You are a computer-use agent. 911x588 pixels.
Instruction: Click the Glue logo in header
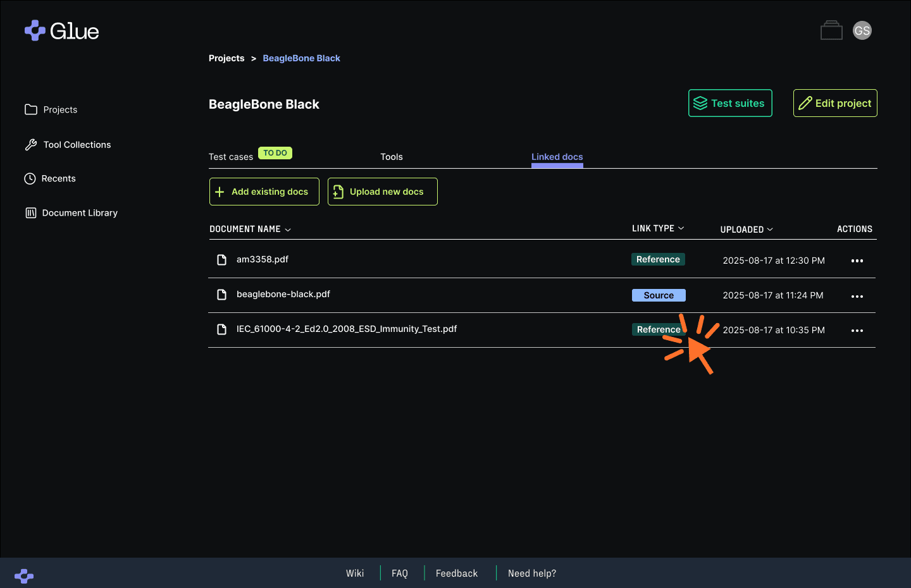61,30
